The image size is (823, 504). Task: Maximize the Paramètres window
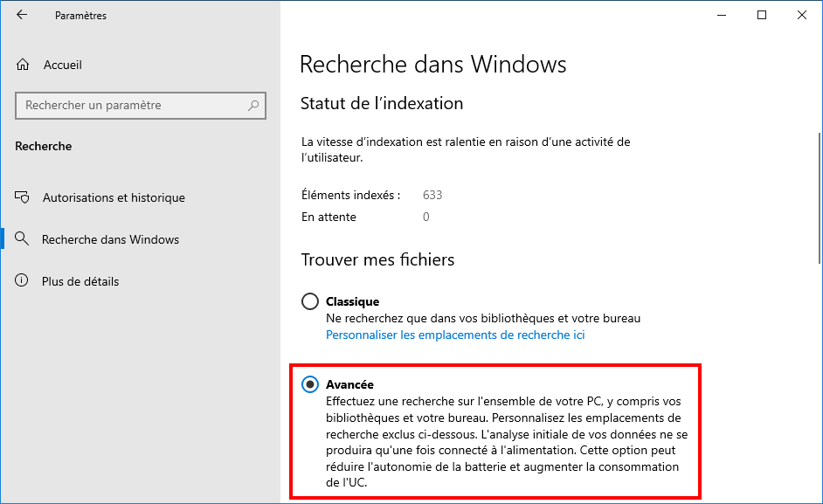(x=762, y=15)
